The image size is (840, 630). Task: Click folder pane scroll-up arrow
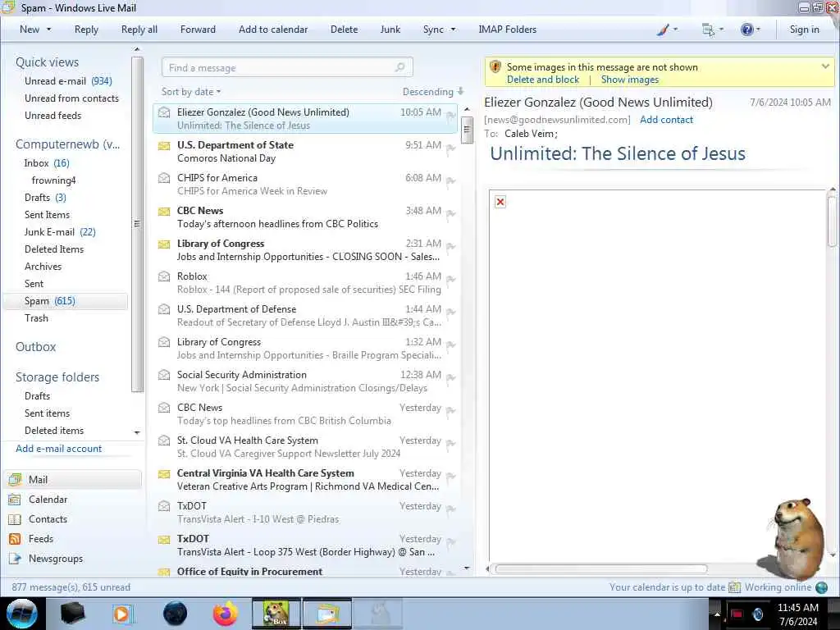pos(137,49)
